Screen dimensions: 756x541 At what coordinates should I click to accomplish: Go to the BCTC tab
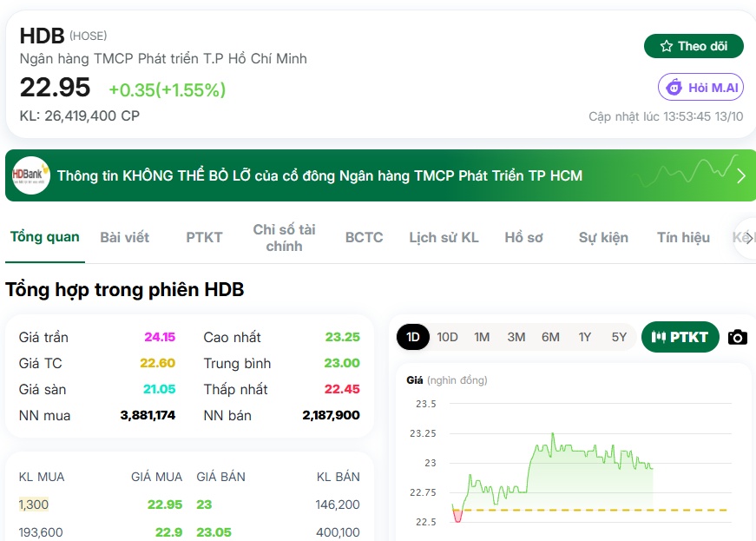point(364,238)
